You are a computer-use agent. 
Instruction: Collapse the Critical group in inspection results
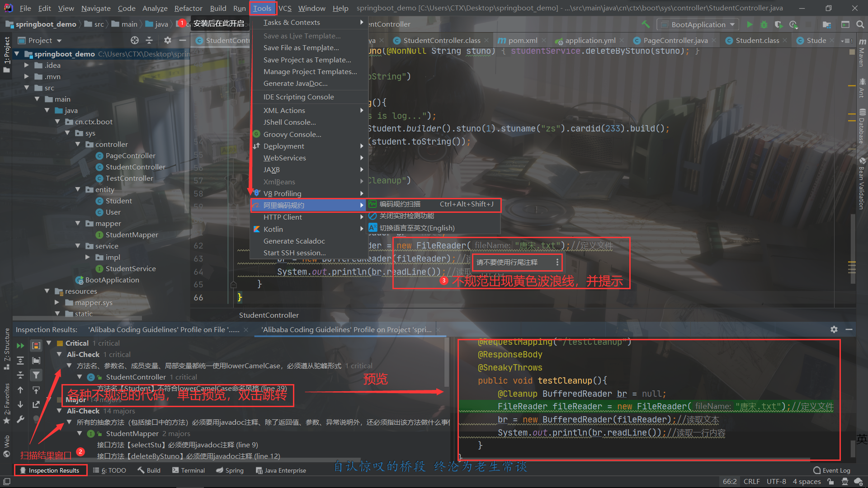pyautogui.click(x=49, y=343)
